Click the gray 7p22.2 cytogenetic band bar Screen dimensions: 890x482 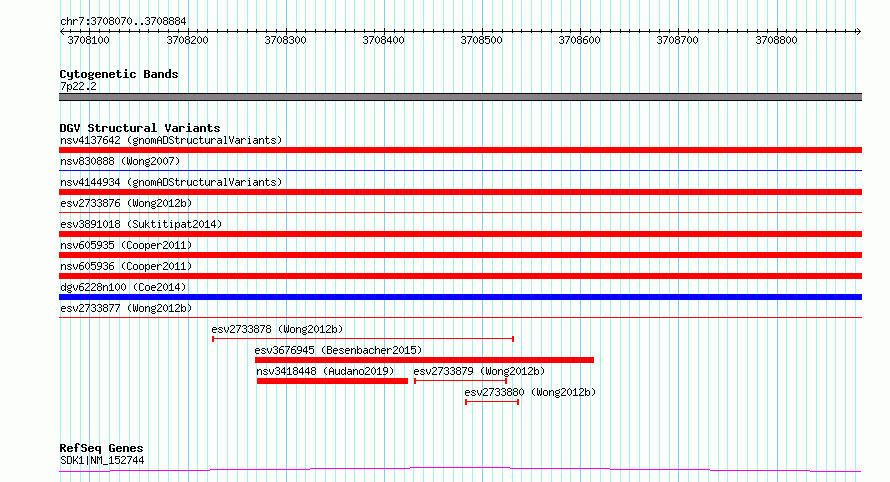pos(460,97)
